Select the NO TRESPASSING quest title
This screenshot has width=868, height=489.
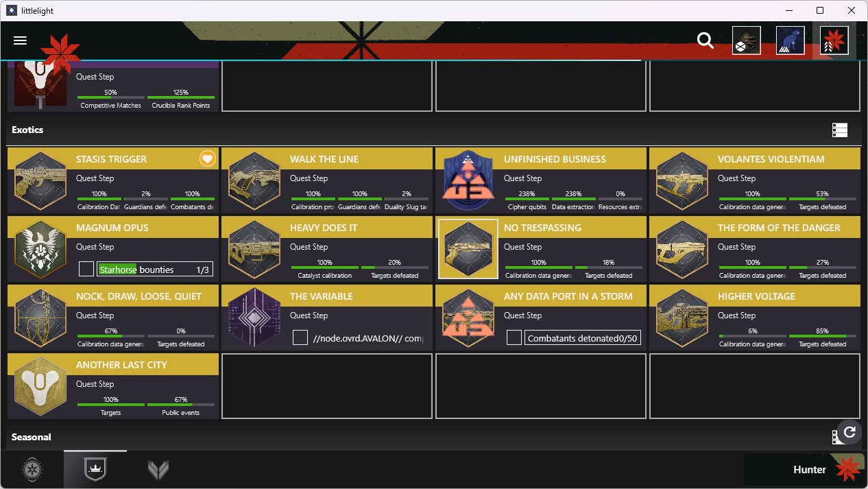(542, 228)
